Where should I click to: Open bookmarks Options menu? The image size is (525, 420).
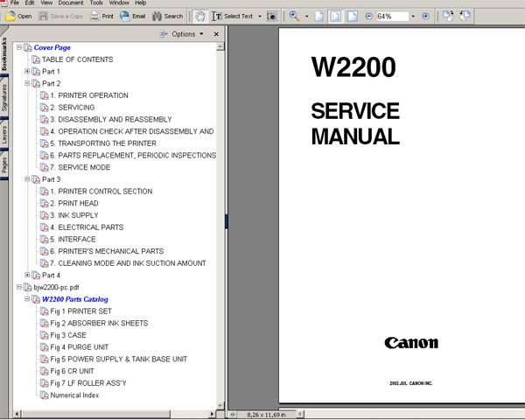coord(182,34)
